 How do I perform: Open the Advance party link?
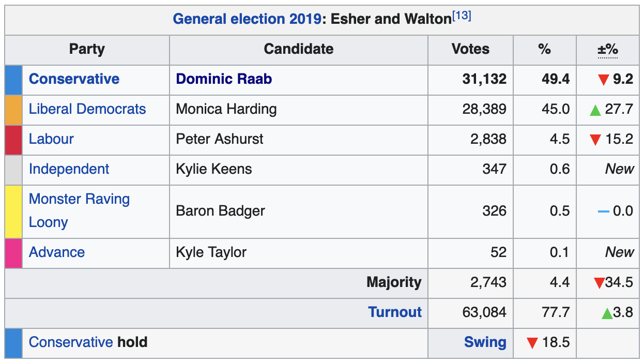[x=57, y=252]
